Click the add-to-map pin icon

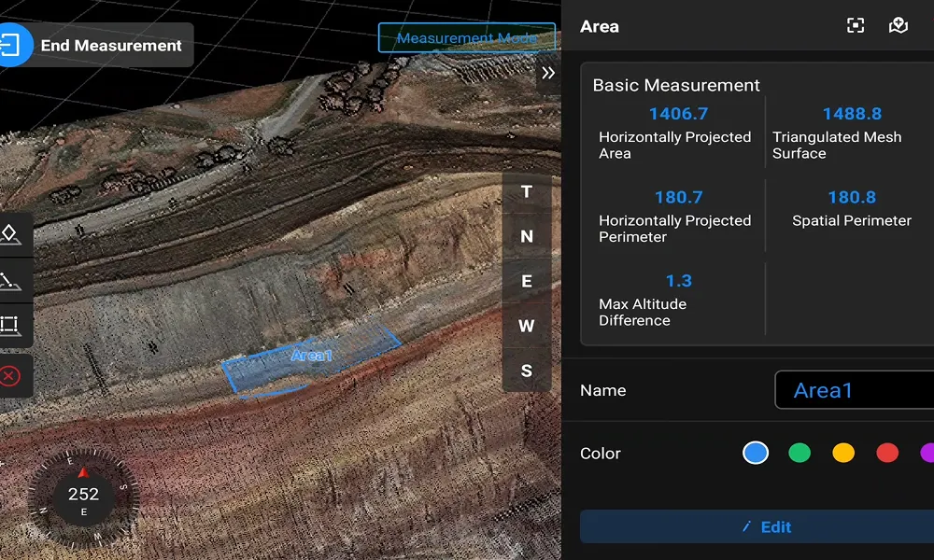899,26
